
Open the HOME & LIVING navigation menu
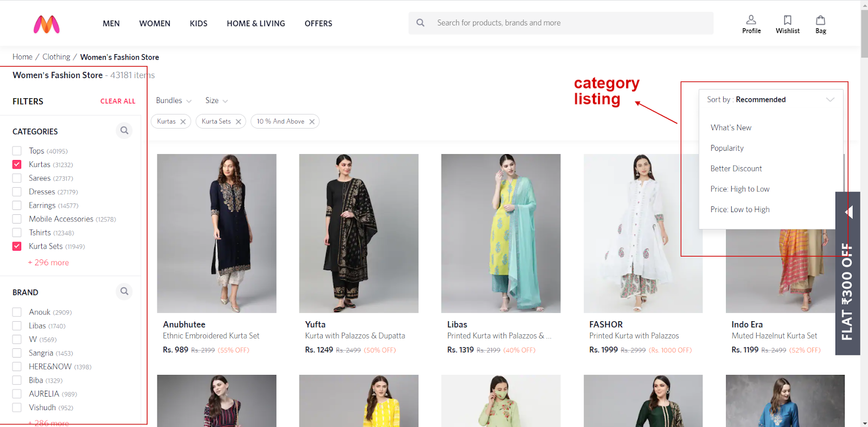click(256, 23)
